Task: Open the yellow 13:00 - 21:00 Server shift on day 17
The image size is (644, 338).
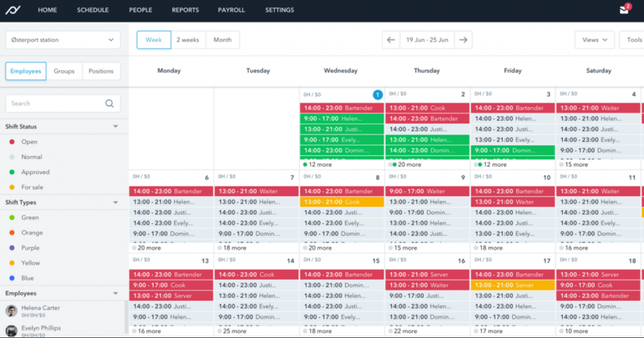Action: pyautogui.click(x=513, y=285)
